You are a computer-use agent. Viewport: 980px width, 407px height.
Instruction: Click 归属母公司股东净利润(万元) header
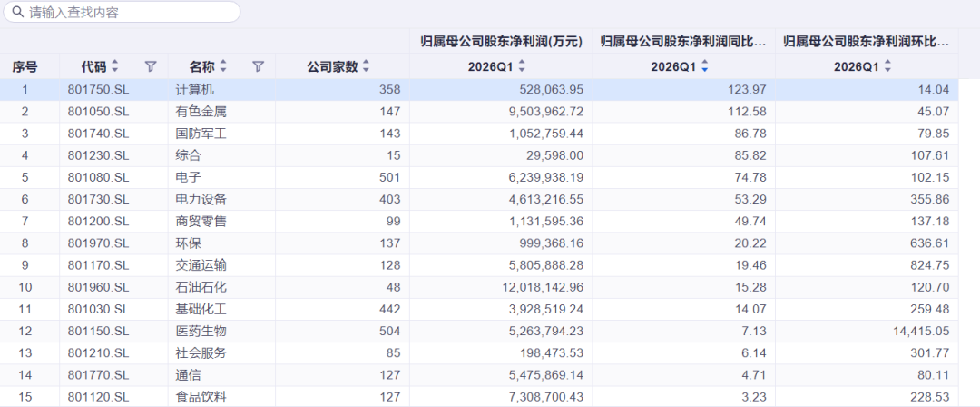(501, 42)
